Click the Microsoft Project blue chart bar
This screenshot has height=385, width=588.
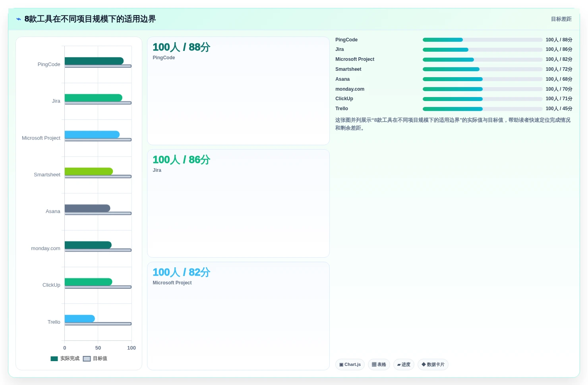point(92,134)
